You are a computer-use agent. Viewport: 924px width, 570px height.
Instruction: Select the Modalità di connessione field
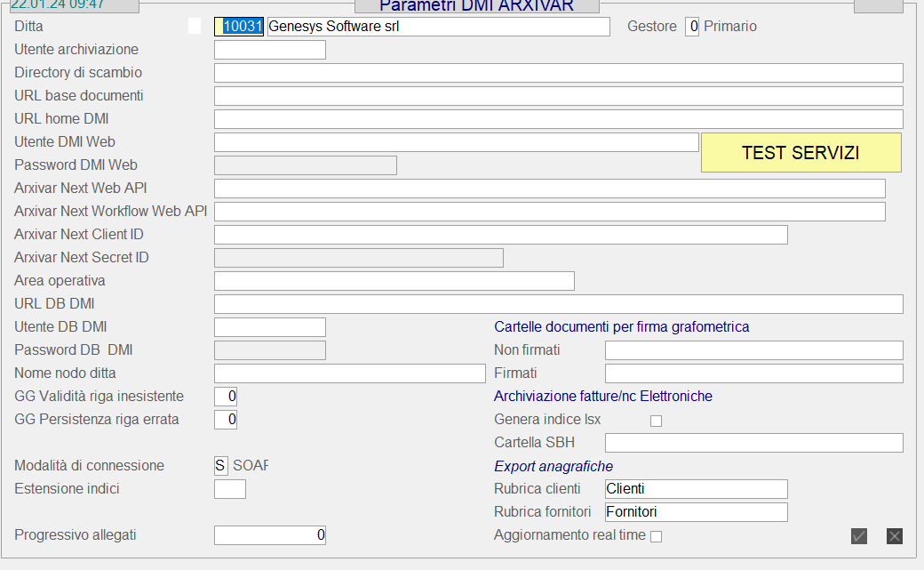pos(221,466)
